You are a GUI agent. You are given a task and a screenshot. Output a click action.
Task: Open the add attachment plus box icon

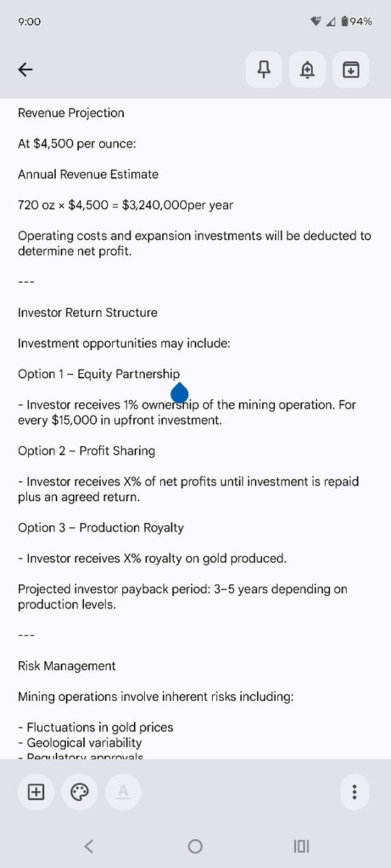tap(35, 792)
